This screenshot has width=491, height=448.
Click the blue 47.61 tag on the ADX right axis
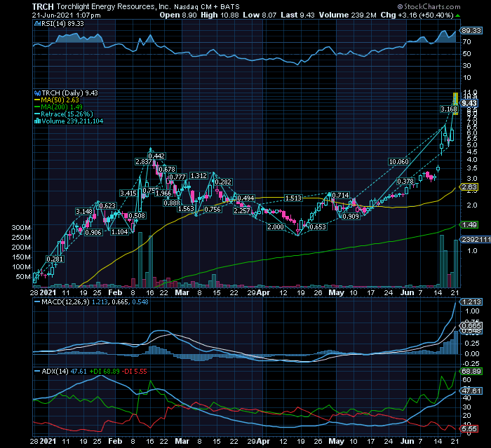[471, 391]
